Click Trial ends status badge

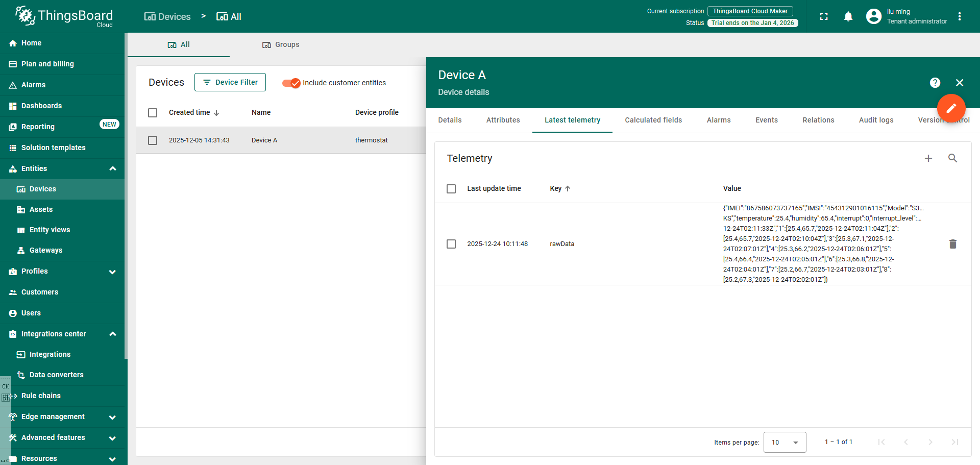pyautogui.click(x=753, y=23)
